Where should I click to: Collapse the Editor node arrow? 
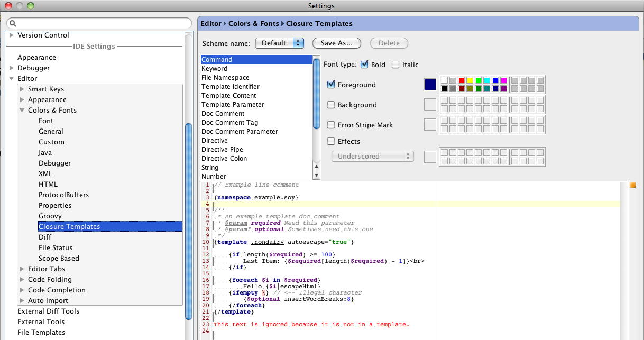[12, 79]
